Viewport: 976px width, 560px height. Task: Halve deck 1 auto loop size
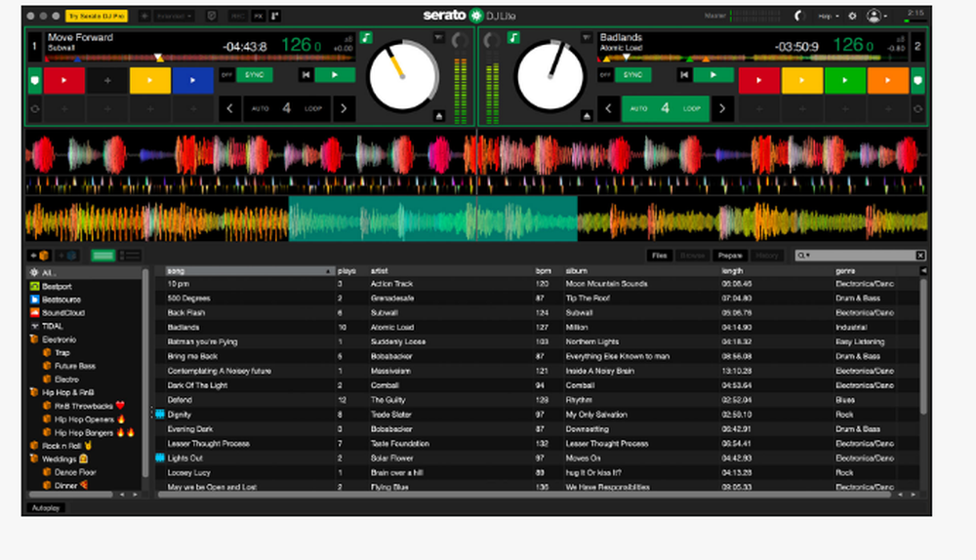229,109
